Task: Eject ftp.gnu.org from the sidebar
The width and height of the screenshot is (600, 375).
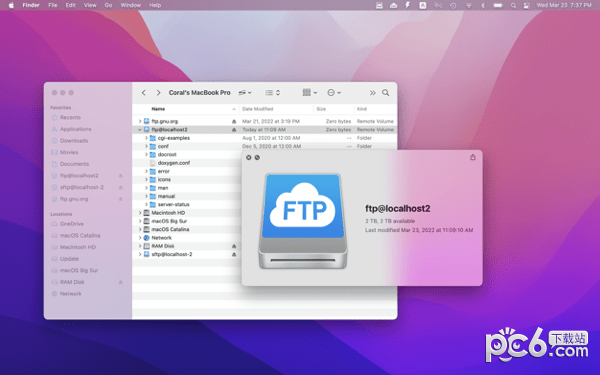Action: click(121, 199)
